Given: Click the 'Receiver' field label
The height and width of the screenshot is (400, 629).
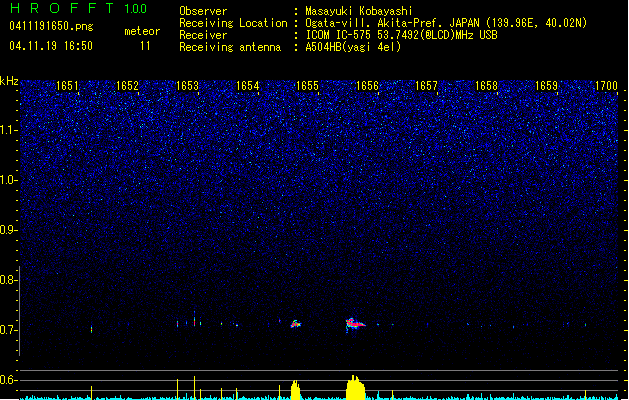Looking at the screenshot, I should click(x=203, y=35).
